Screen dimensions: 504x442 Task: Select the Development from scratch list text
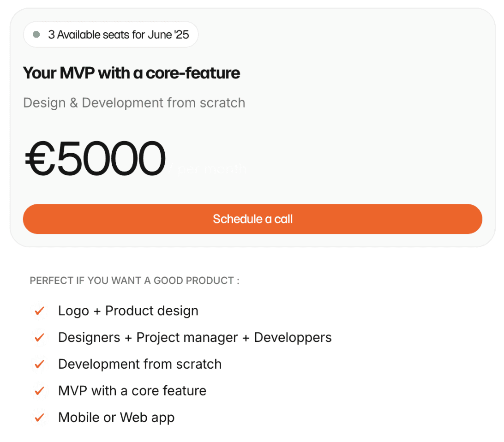click(140, 364)
